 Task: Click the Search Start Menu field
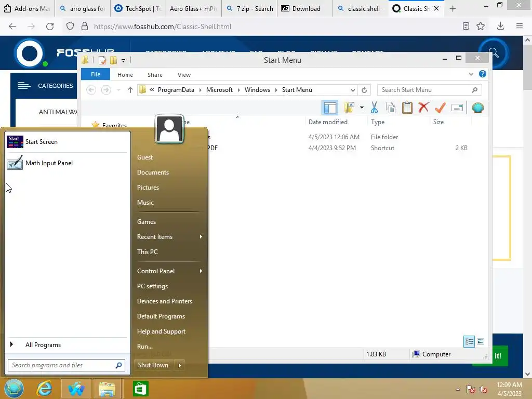429,90
